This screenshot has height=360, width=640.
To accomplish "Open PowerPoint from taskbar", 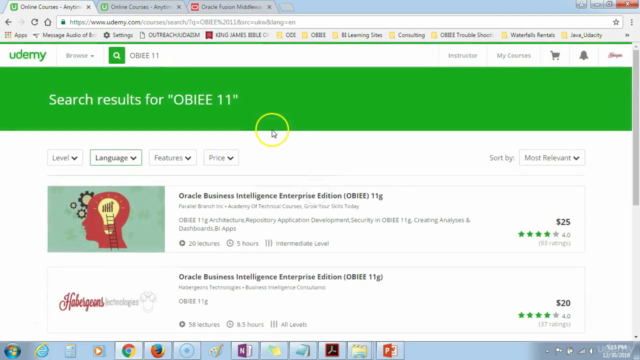I will pyautogui.click(x=390, y=351).
